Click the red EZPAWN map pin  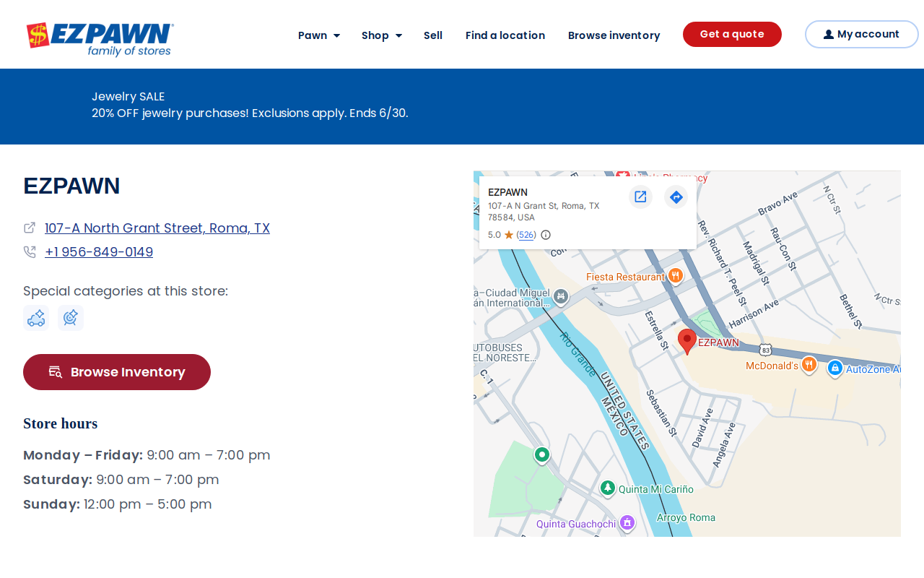coord(687,341)
